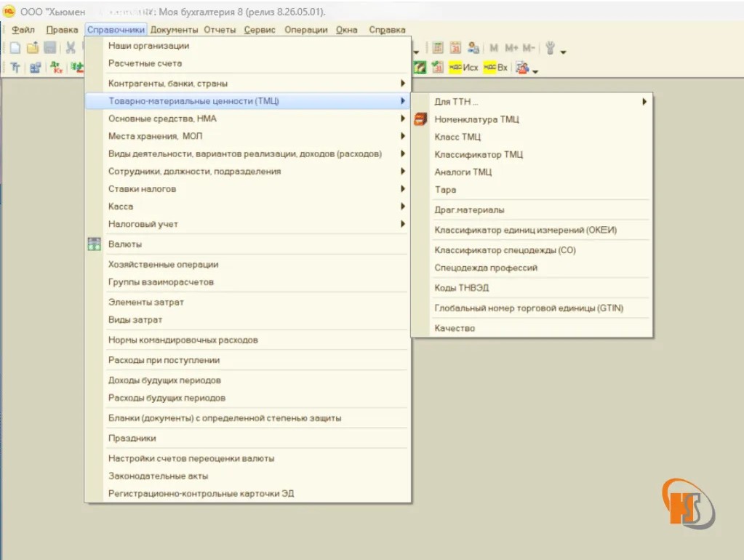This screenshot has width=744, height=560.
Task: Click the M+ memory button
Action: tap(511, 48)
